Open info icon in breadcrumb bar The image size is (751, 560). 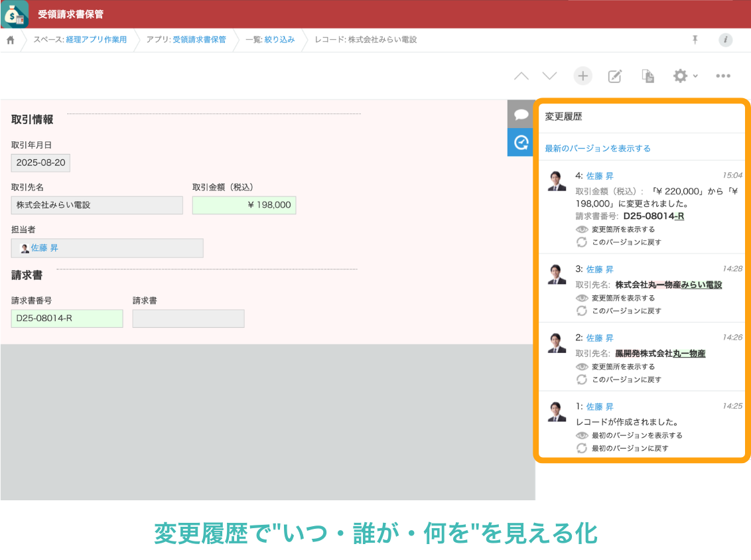[726, 40]
